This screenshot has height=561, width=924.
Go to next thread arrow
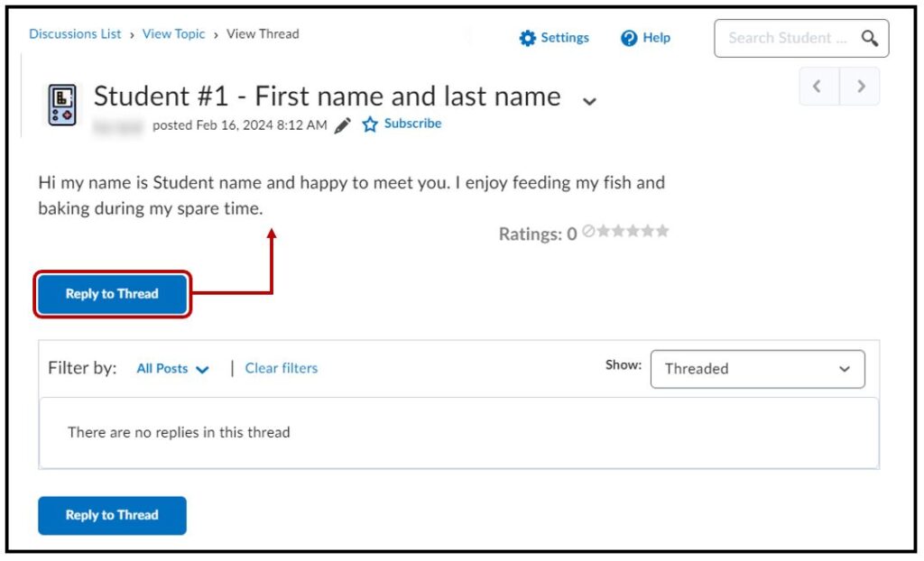861,87
